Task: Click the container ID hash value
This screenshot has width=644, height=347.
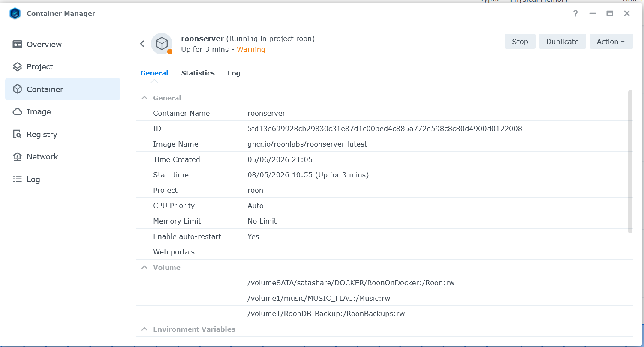Action: click(385, 129)
